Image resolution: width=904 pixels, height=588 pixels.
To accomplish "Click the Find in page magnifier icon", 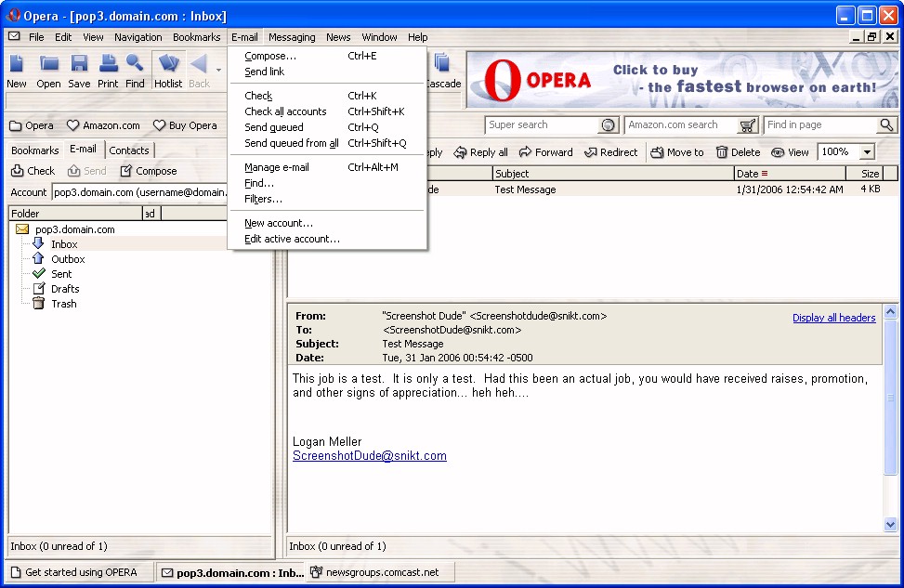I will [886, 125].
